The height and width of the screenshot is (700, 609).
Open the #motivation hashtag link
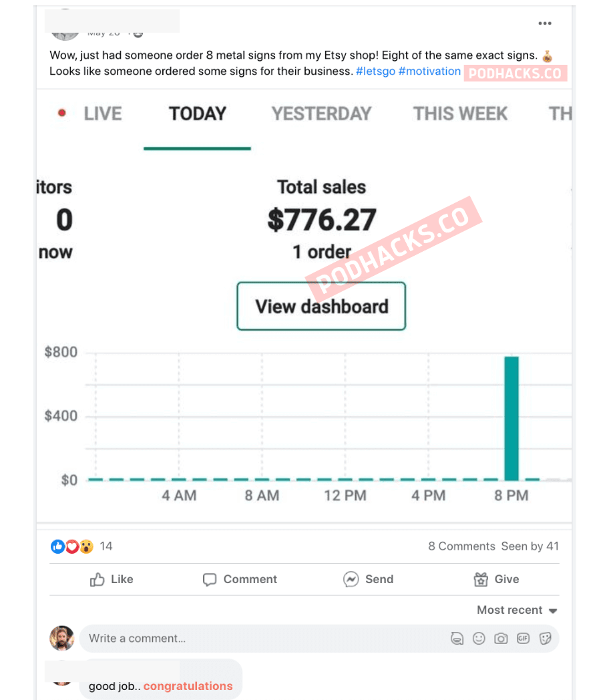click(x=429, y=71)
